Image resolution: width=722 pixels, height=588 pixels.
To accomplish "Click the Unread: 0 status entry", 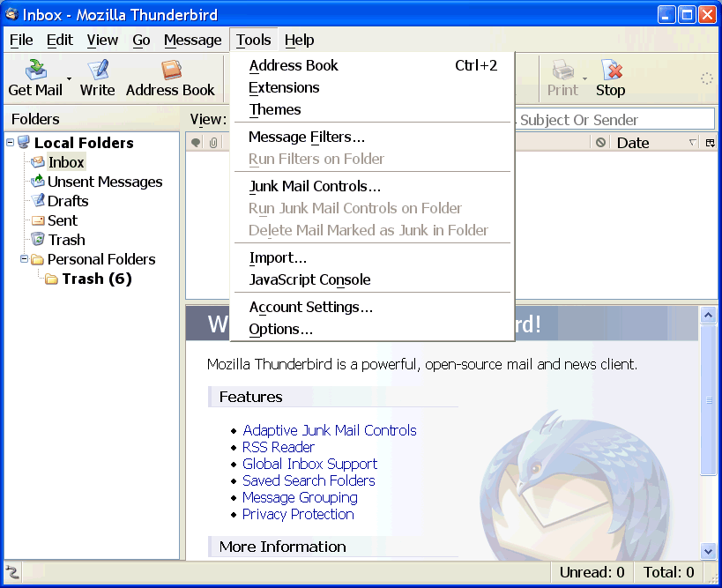I will click(x=592, y=572).
